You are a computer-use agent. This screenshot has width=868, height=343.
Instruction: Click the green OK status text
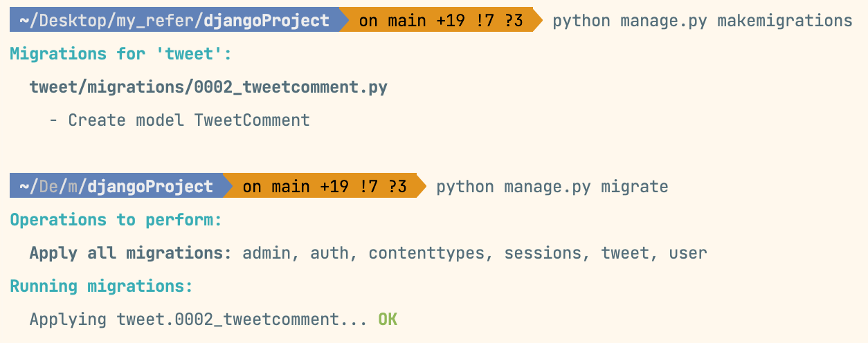388,319
